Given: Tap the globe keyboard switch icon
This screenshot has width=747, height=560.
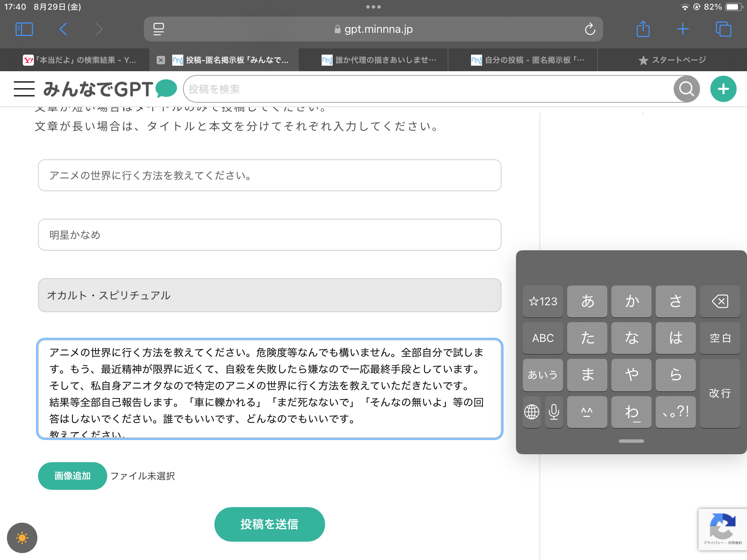Looking at the screenshot, I should point(532,412).
